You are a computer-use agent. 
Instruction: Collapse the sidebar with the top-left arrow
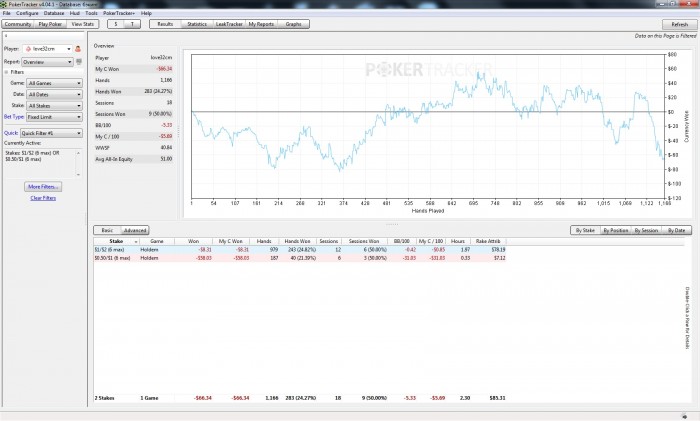tap(6, 36)
